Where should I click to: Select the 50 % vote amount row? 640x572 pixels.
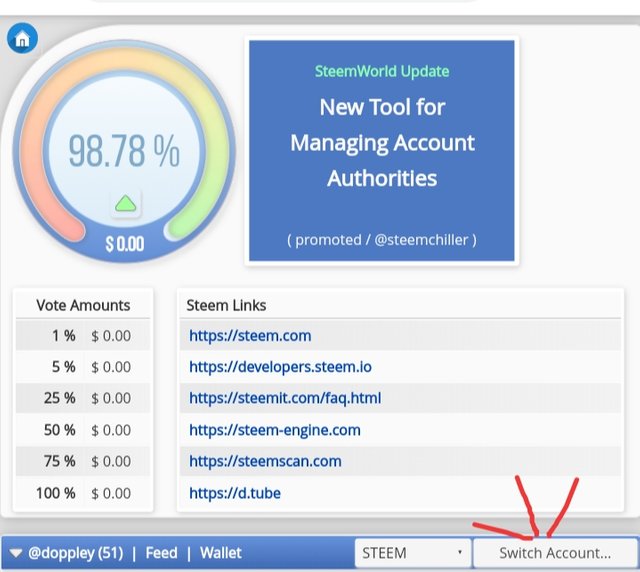click(x=83, y=430)
